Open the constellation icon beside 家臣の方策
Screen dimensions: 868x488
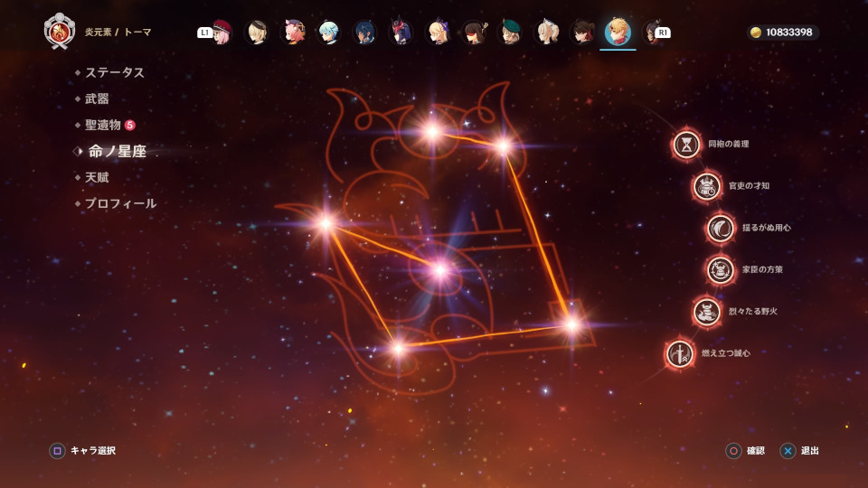click(x=721, y=270)
